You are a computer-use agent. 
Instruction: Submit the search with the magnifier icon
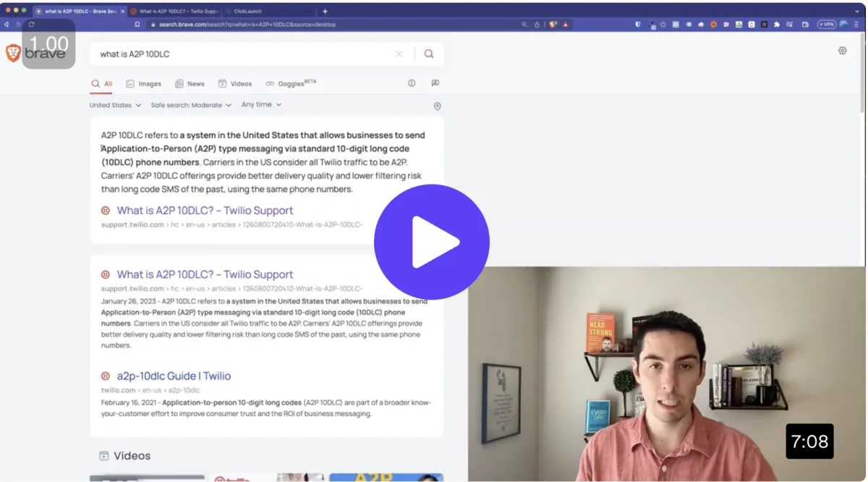click(x=429, y=54)
